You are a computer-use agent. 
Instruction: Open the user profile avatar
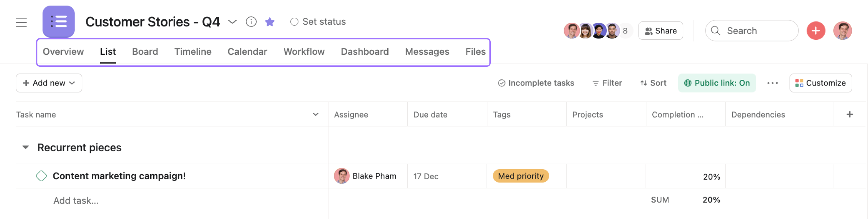click(842, 31)
